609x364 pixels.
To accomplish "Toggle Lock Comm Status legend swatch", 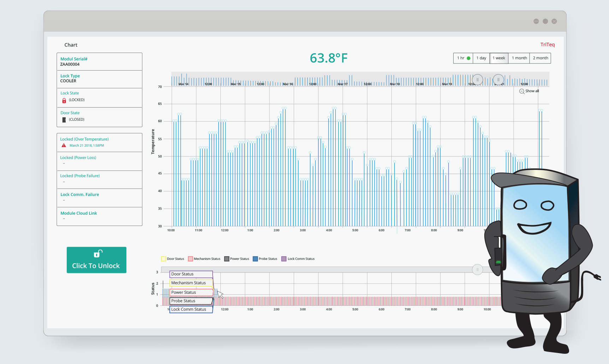I will click(284, 259).
